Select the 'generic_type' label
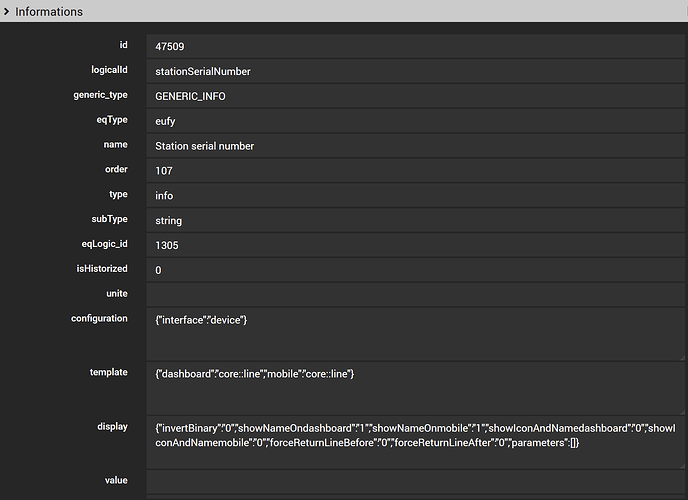688x500 pixels. (x=100, y=95)
